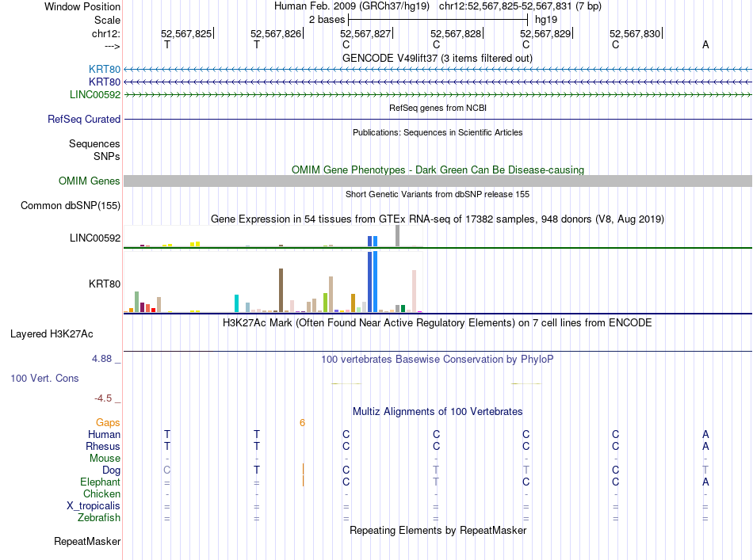Click position label 52,567,829

[x=545, y=33]
